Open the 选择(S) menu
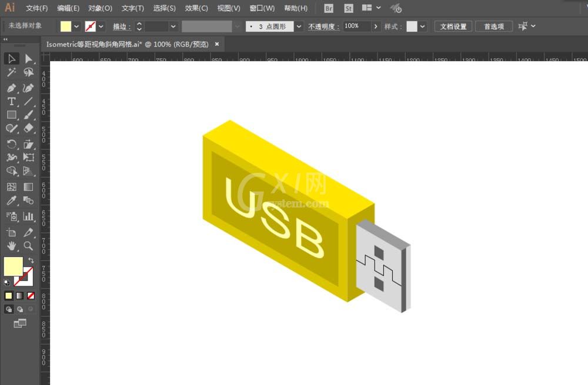The image size is (588, 385). point(164,8)
